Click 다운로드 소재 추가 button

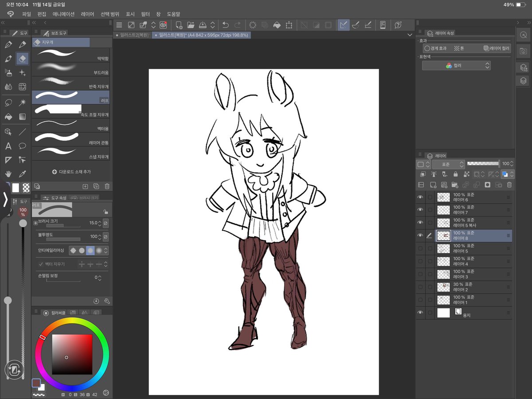pyautogui.click(x=71, y=172)
